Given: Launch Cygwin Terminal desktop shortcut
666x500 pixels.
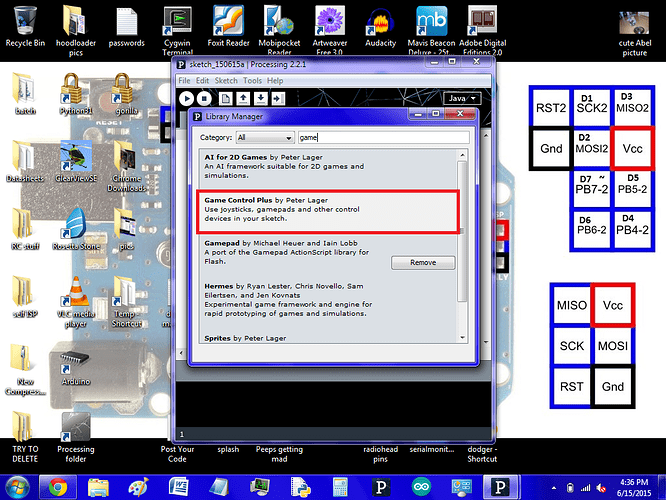Looking at the screenshot, I should pyautogui.click(x=177, y=31).
